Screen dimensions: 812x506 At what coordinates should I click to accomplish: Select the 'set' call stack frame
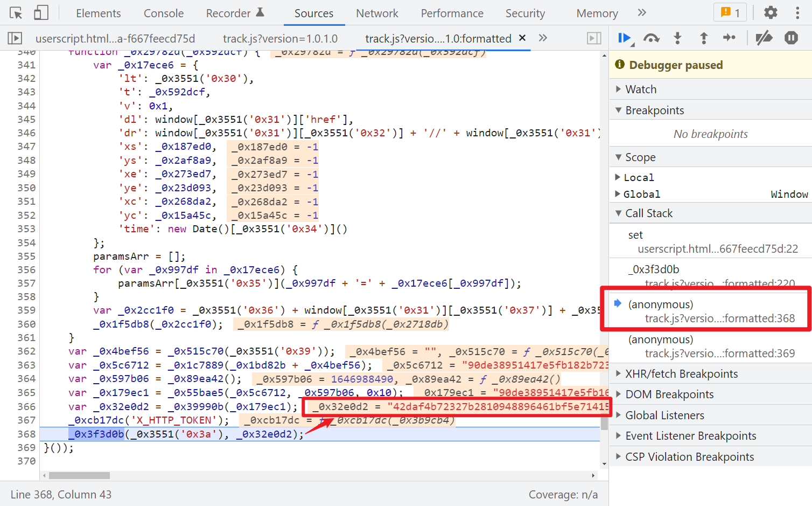pos(710,241)
